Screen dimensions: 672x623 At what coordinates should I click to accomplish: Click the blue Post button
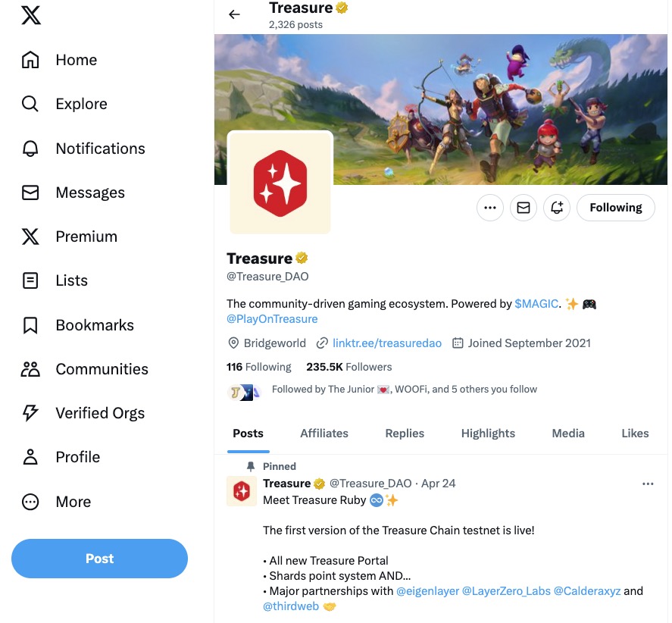pos(99,559)
